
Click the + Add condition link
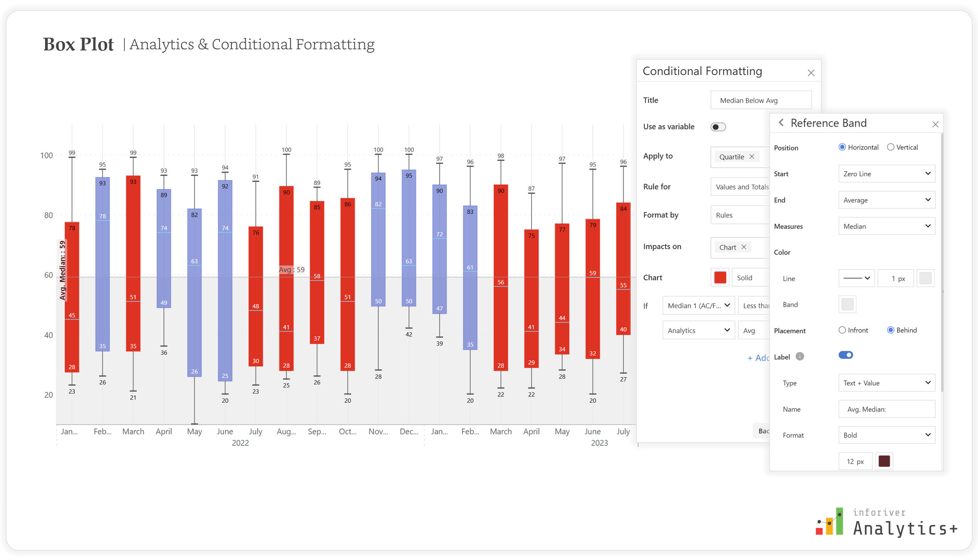click(757, 358)
